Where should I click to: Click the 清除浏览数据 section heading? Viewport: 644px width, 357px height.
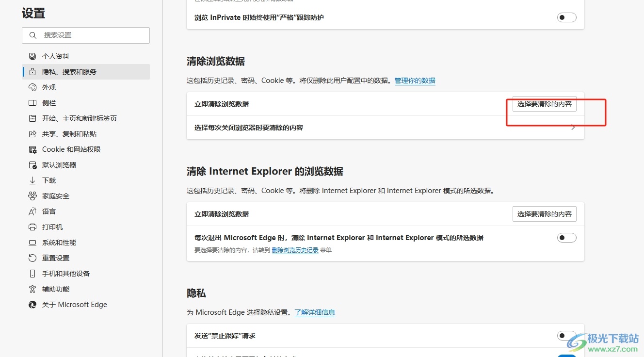tap(216, 61)
